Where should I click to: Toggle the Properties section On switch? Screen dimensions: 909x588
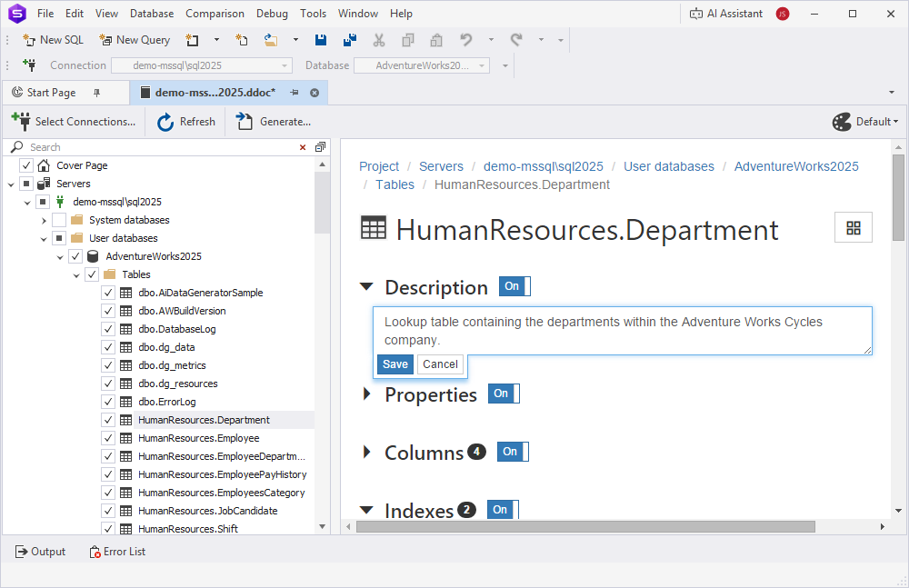(x=504, y=394)
